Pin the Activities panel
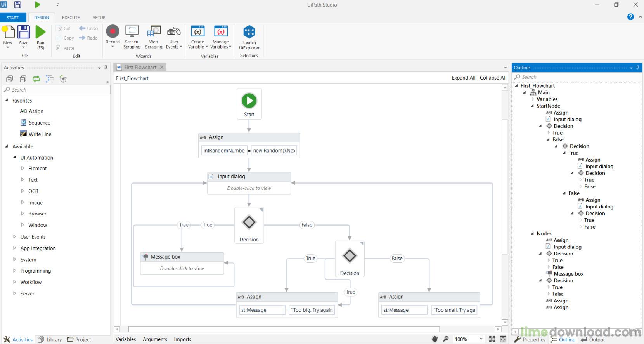Viewport: 644px width, 344px height. [x=106, y=68]
